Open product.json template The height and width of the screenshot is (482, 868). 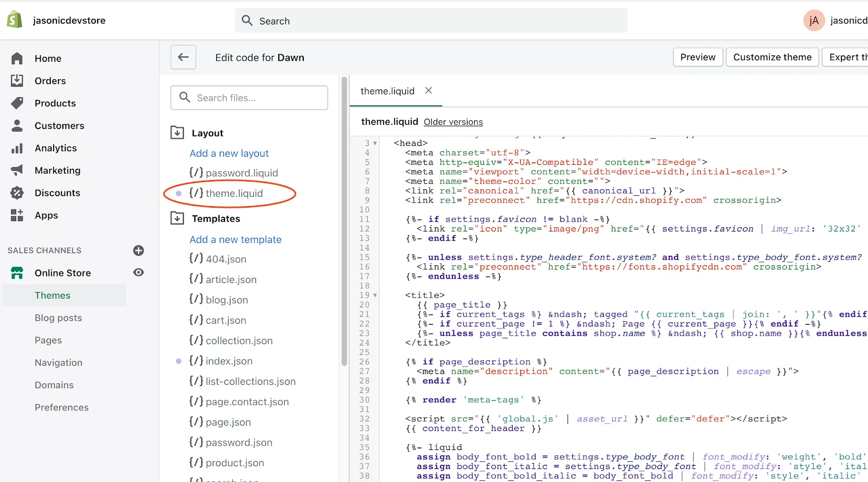pos(227,463)
